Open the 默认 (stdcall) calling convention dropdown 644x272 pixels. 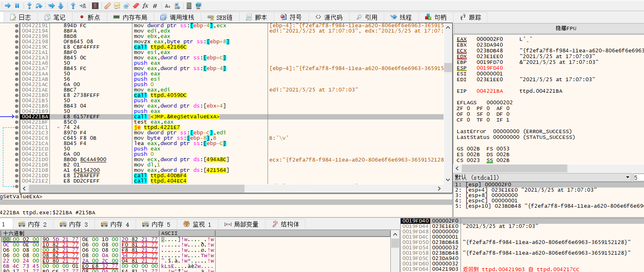tap(542, 177)
